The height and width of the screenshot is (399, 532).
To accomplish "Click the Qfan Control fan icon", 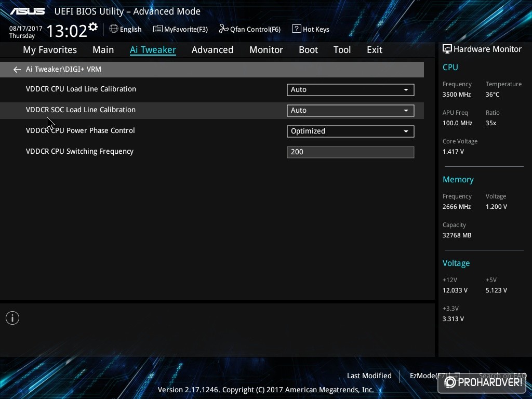I will pyautogui.click(x=223, y=29).
